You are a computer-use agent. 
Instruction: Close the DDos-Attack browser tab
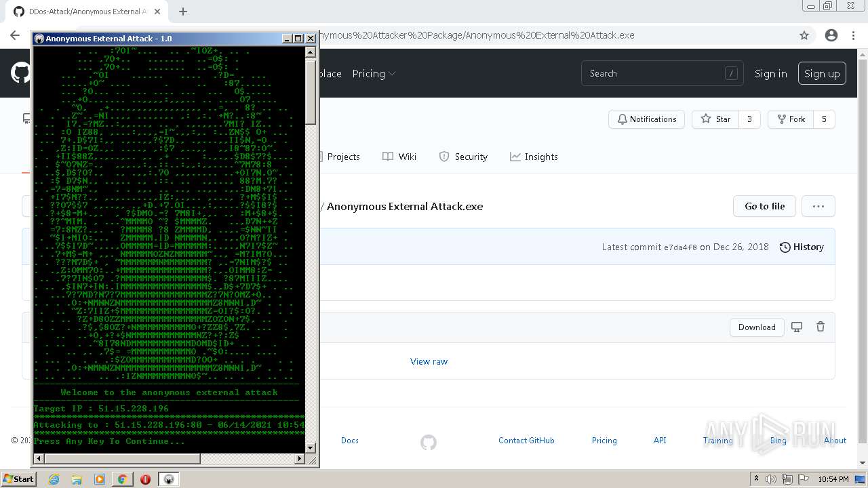(158, 12)
